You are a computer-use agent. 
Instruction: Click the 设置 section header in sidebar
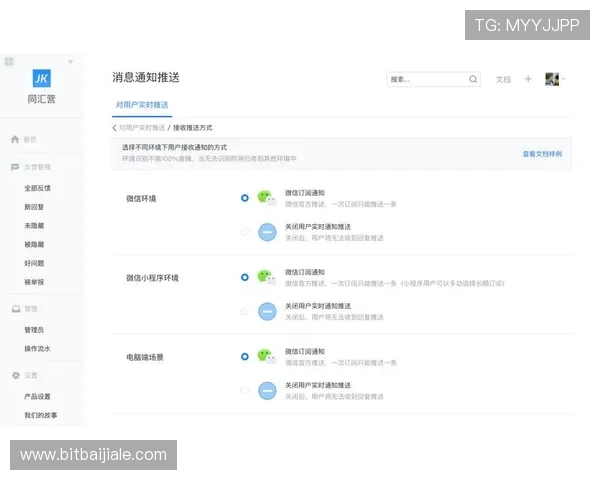tap(31, 376)
